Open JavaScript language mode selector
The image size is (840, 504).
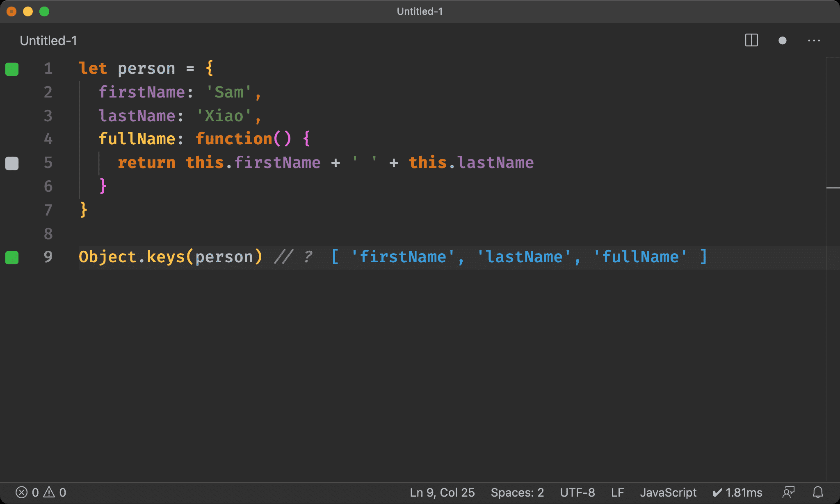[668, 492]
